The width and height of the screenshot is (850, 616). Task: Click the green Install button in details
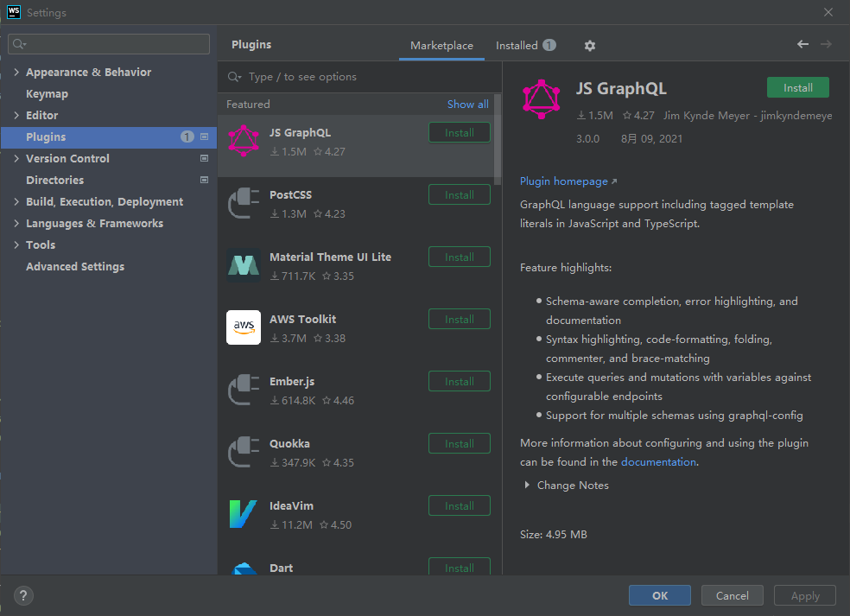pos(797,88)
